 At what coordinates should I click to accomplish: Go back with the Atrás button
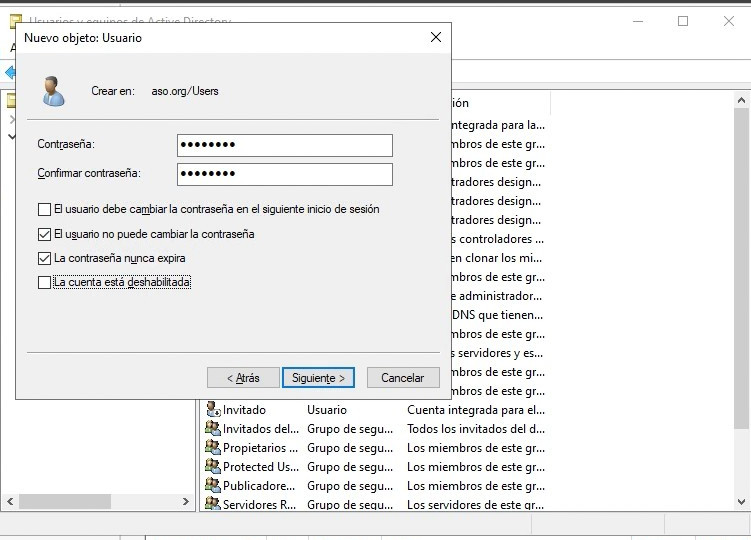[243, 377]
